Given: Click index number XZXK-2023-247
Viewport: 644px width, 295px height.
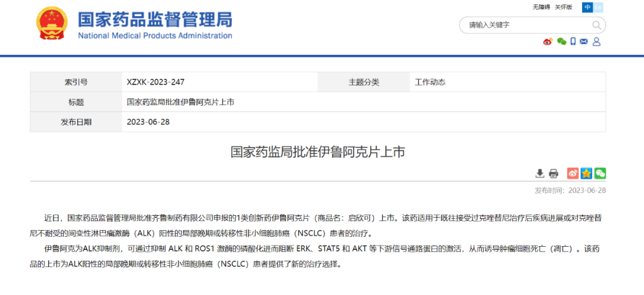Looking at the screenshot, I should click(156, 82).
